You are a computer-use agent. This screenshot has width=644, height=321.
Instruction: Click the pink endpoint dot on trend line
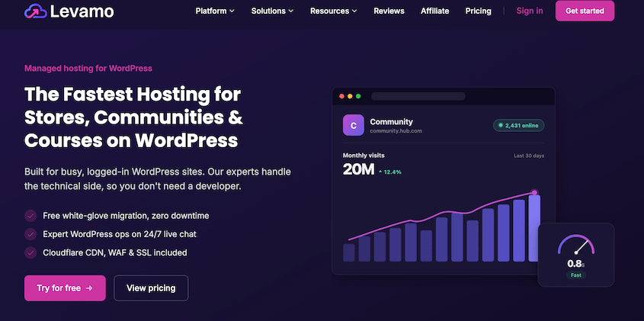click(534, 192)
